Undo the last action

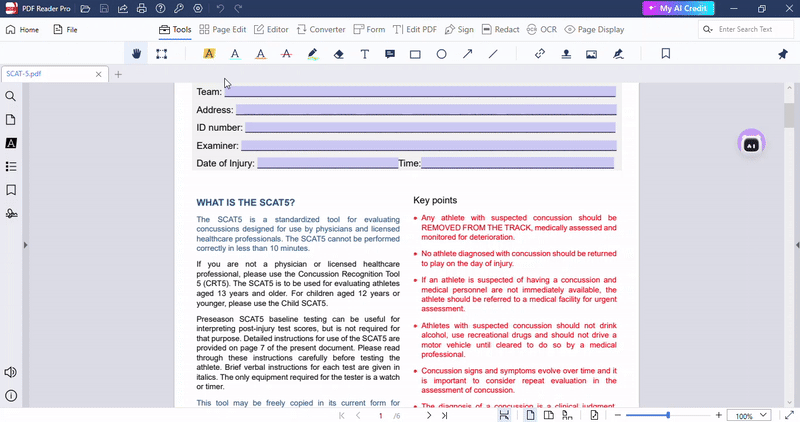(x=220, y=9)
